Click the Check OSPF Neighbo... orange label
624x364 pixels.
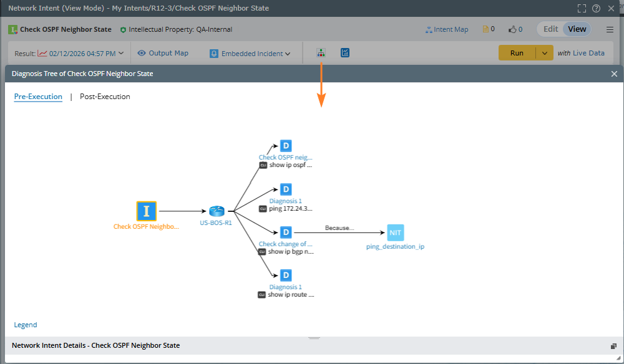click(146, 226)
